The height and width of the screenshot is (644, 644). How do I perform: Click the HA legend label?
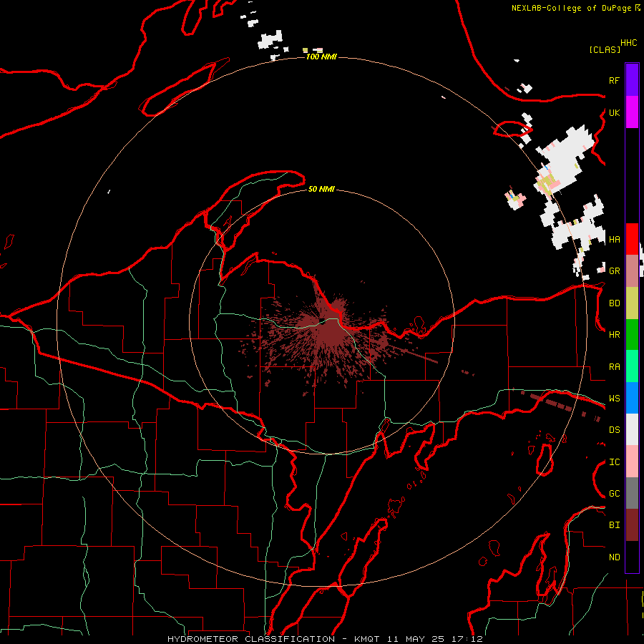(615, 240)
